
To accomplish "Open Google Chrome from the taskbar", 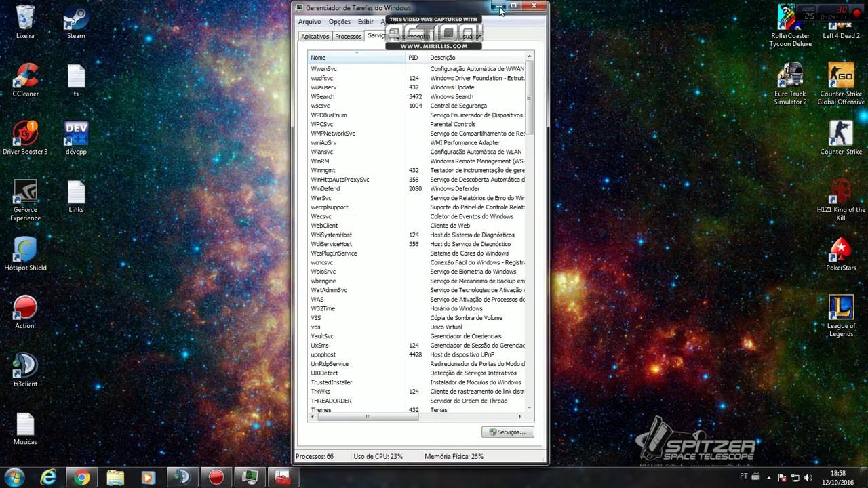I will [x=81, y=477].
